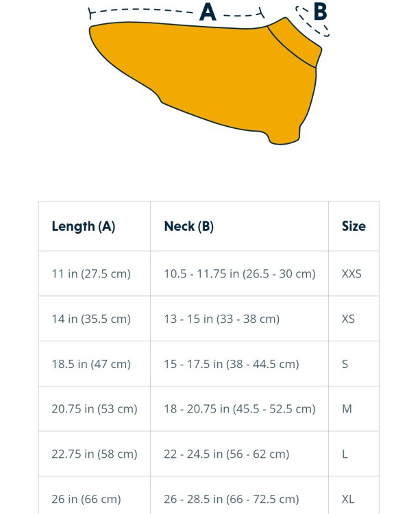Click the letter A length marker
420x514 pixels.
(x=208, y=12)
